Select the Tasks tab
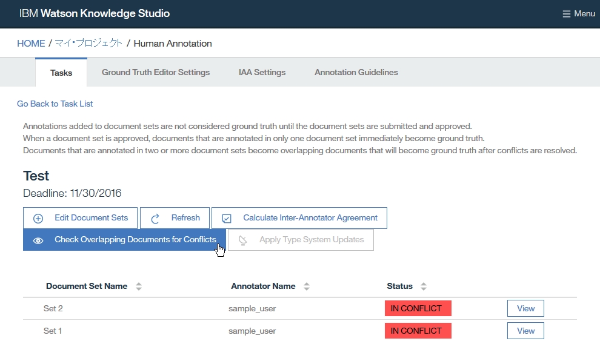Image resolution: width=600 pixels, height=364 pixels. click(x=61, y=73)
